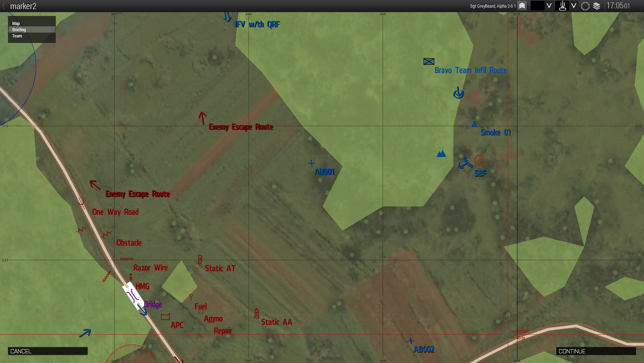The width and height of the screenshot is (644, 363).
Task: Click the CONTINUE button
Action: [x=596, y=351]
